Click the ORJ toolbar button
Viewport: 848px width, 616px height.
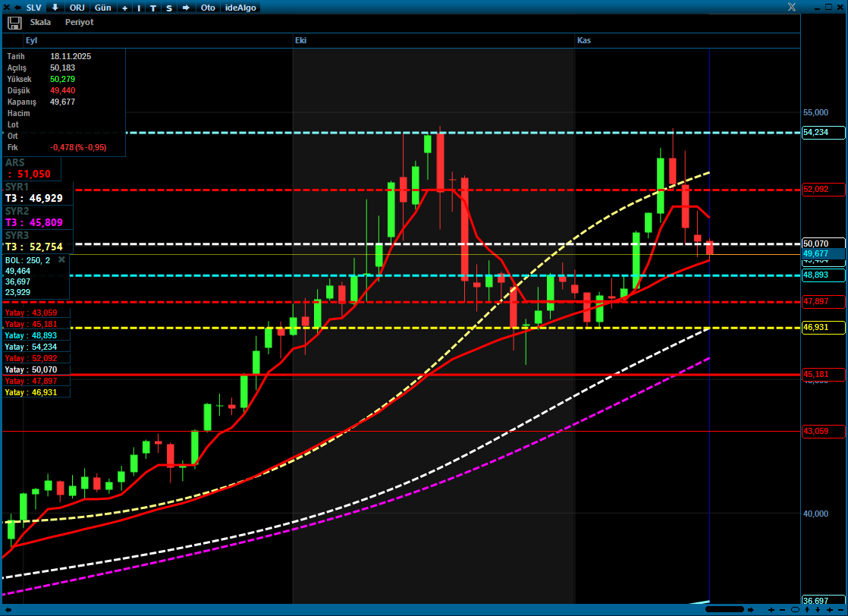tap(77, 8)
